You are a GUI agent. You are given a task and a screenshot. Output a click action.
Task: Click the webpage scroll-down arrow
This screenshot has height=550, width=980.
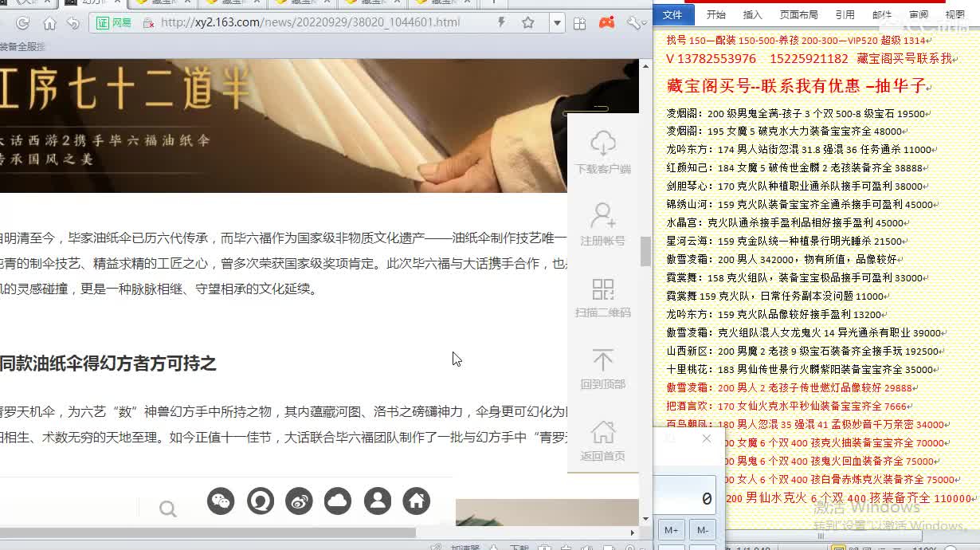(646, 518)
